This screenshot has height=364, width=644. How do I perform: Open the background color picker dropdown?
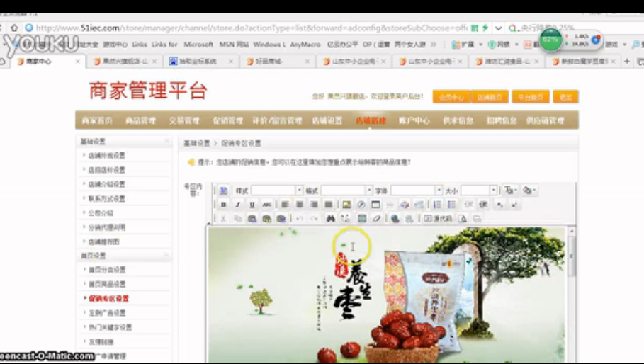coord(529,190)
